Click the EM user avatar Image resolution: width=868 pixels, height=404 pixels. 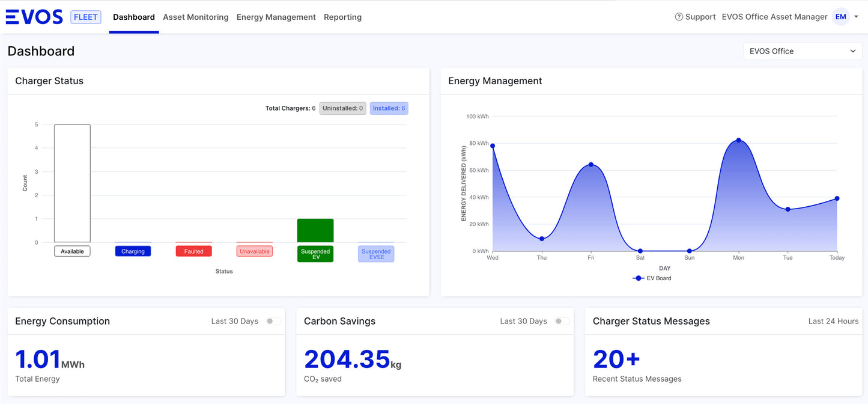pyautogui.click(x=840, y=16)
